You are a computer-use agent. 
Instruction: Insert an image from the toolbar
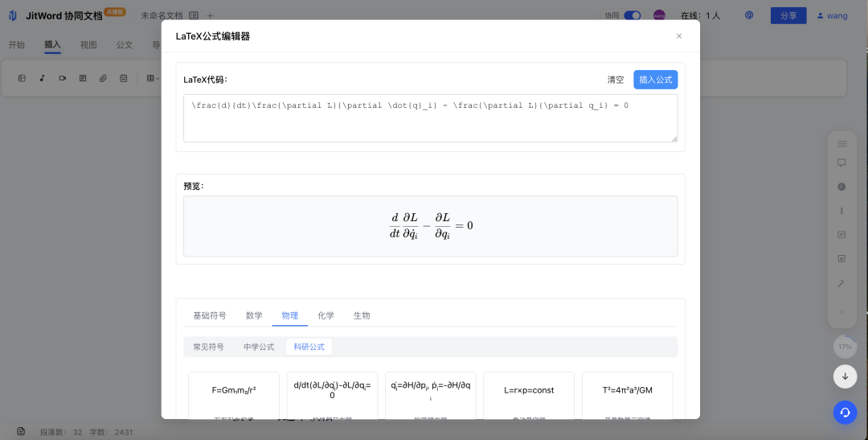point(22,79)
